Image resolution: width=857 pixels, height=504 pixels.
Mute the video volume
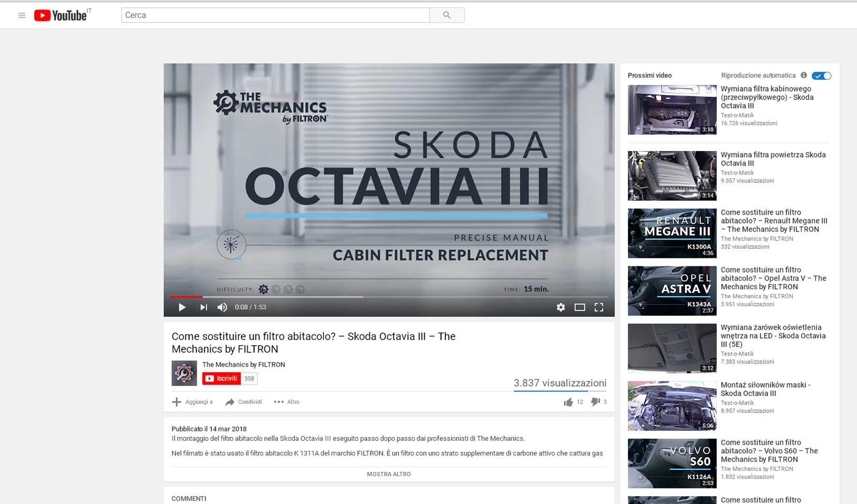click(x=223, y=307)
